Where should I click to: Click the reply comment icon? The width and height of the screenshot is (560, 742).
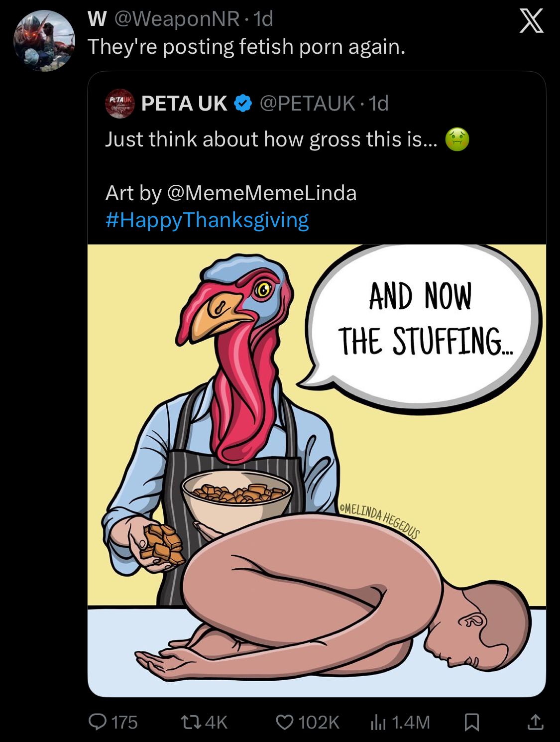[98, 722]
